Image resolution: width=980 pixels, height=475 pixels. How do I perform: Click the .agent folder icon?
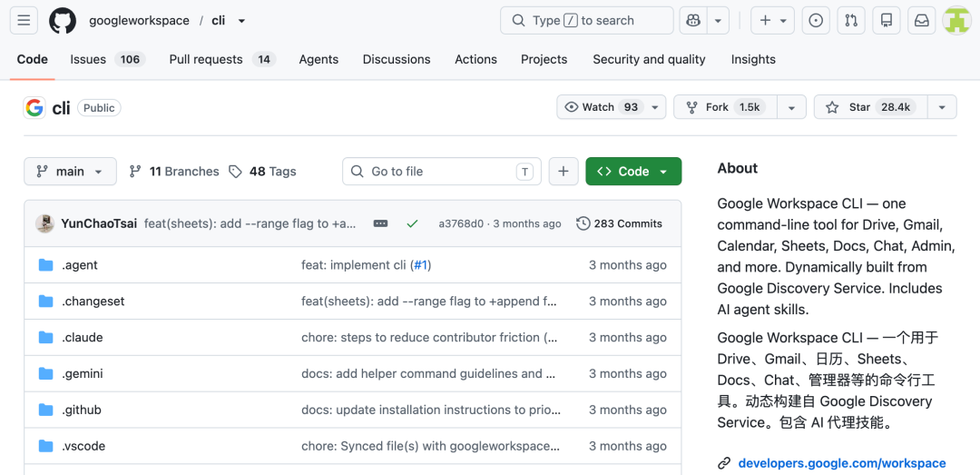click(x=45, y=265)
